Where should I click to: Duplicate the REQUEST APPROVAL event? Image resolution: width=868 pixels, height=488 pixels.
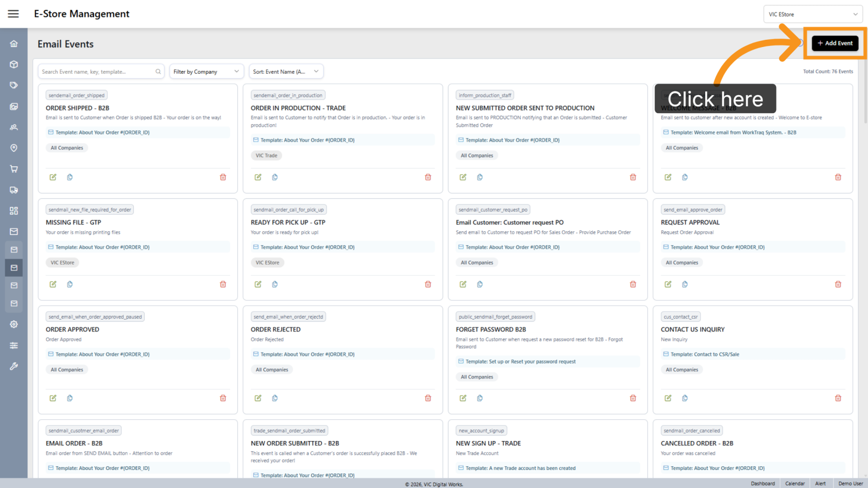click(x=685, y=284)
